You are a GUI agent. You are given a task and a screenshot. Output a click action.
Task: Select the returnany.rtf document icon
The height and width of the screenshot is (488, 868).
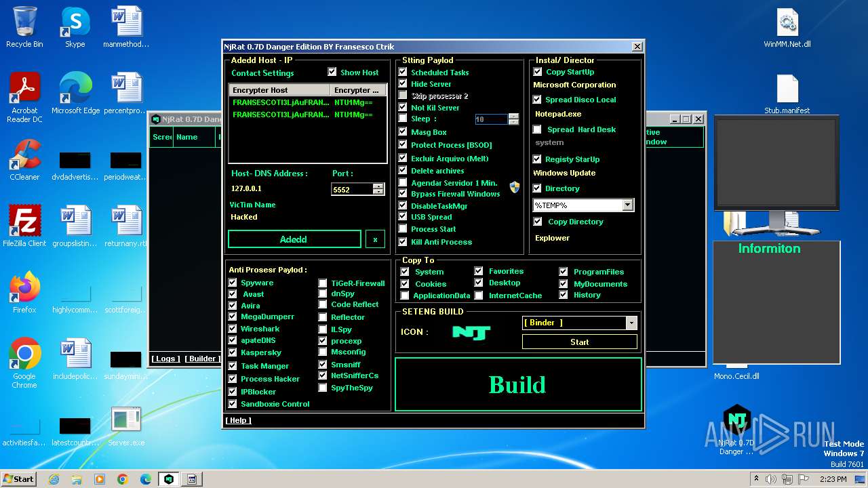pyautogui.click(x=126, y=226)
